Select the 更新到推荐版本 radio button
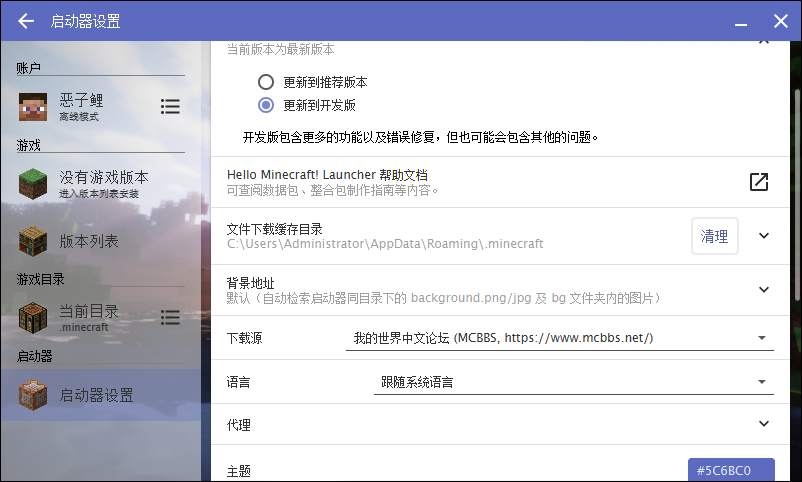 (x=265, y=82)
